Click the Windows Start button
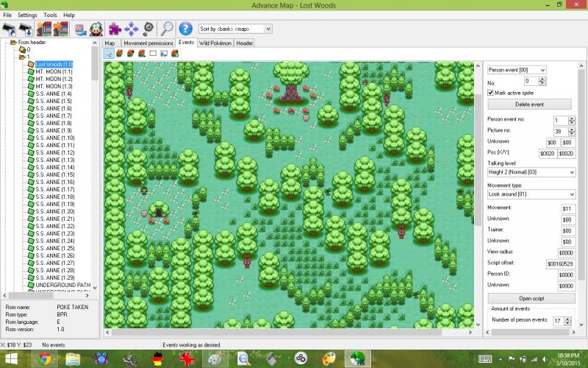The image size is (588, 368). pos(12,359)
